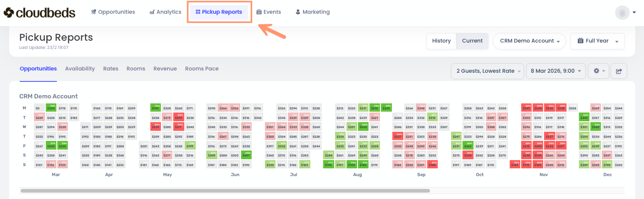The height and width of the screenshot is (199, 644).
Task: Switch to Current view
Action: (x=472, y=41)
